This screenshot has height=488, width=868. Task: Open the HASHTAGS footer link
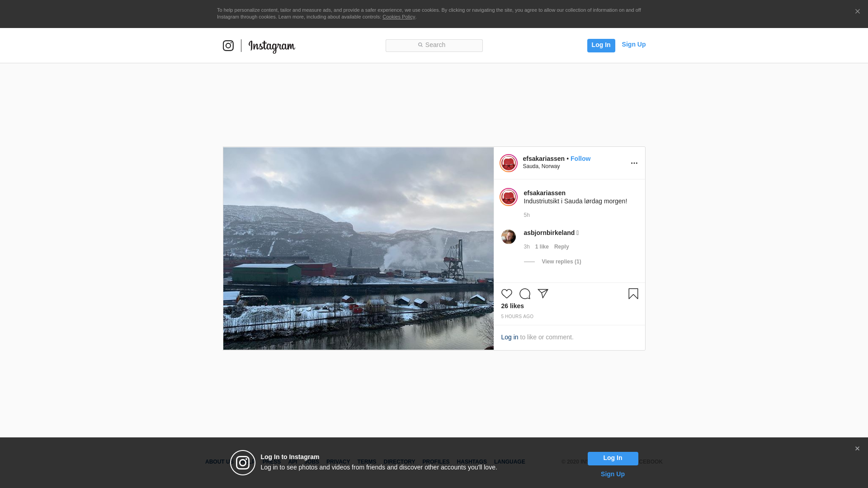click(x=472, y=462)
